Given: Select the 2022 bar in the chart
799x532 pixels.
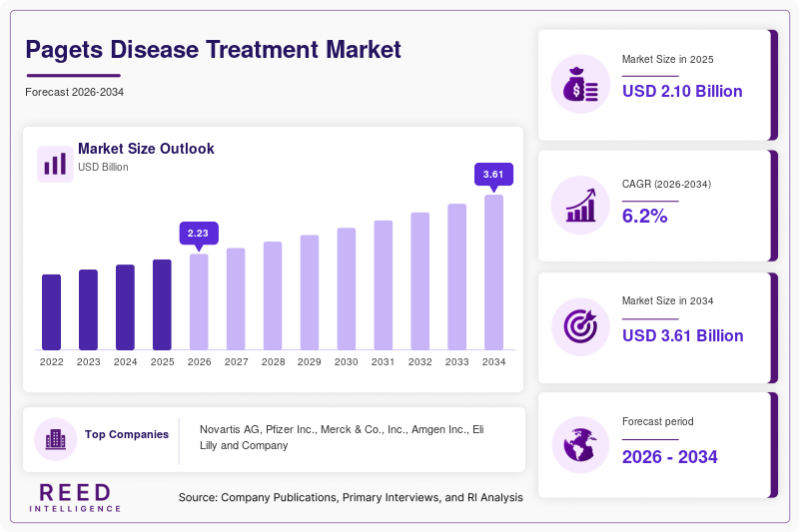Looking at the screenshot, I should click(52, 312).
